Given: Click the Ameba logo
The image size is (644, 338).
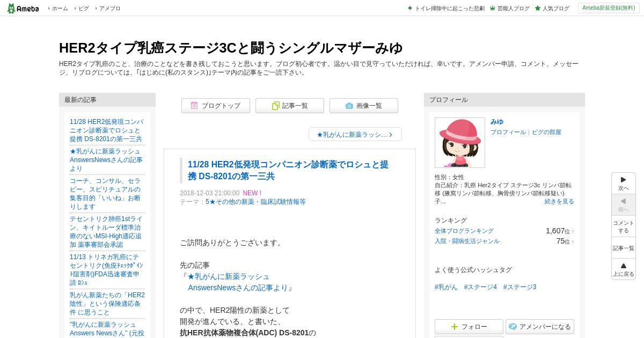Looking at the screenshot, I should pyautogui.click(x=23, y=8).
